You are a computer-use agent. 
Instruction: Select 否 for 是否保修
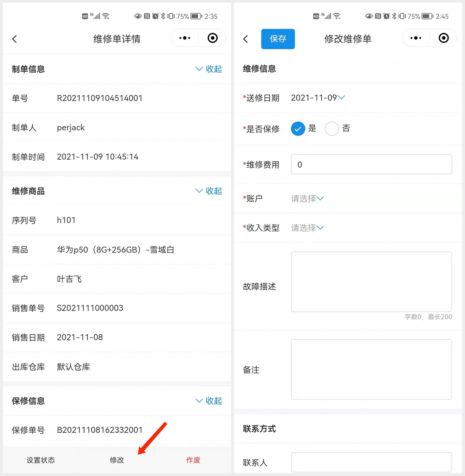pyautogui.click(x=331, y=129)
